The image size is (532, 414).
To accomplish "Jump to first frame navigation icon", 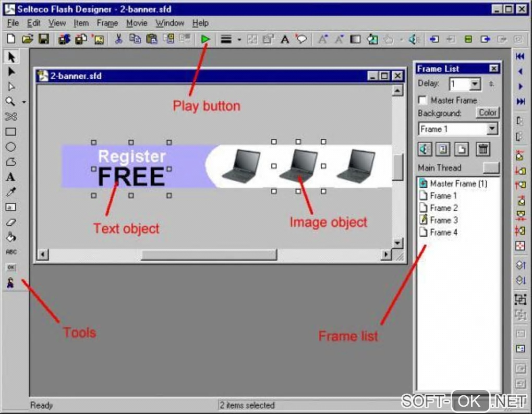I will (x=520, y=56).
